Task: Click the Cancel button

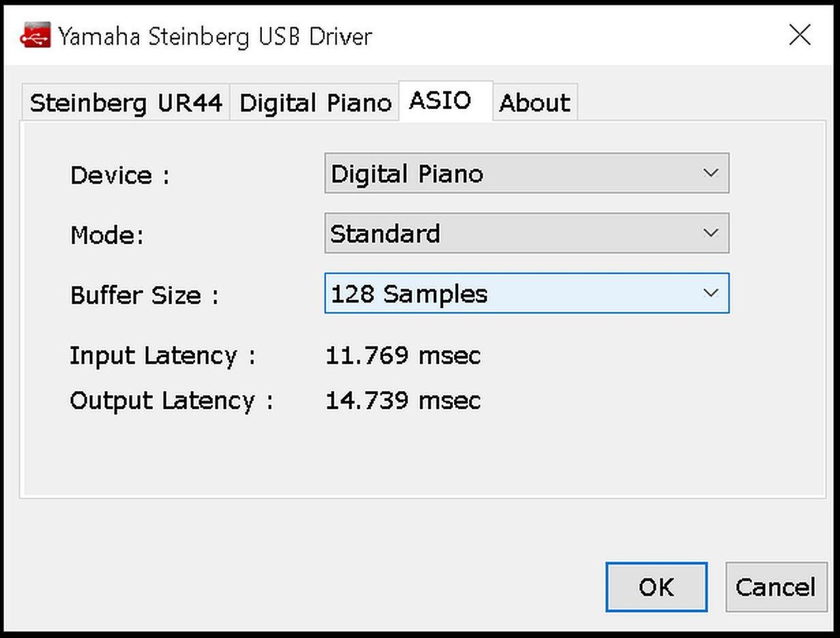Action: (x=775, y=587)
